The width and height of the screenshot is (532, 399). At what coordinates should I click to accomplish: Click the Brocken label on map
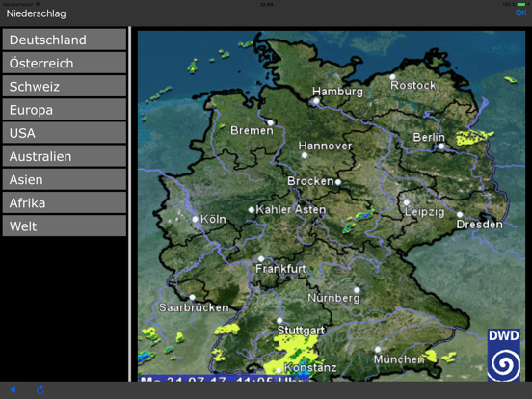click(310, 181)
